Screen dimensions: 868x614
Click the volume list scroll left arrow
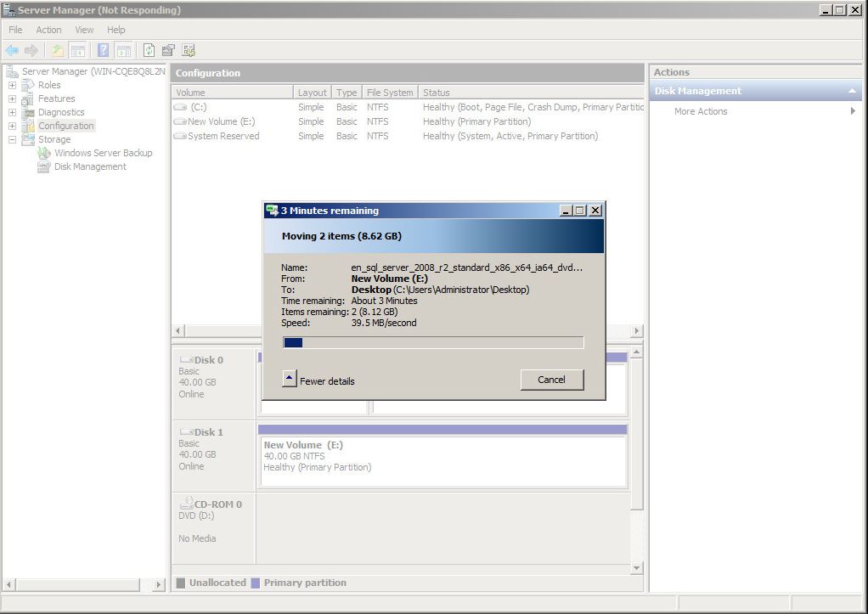coord(178,331)
